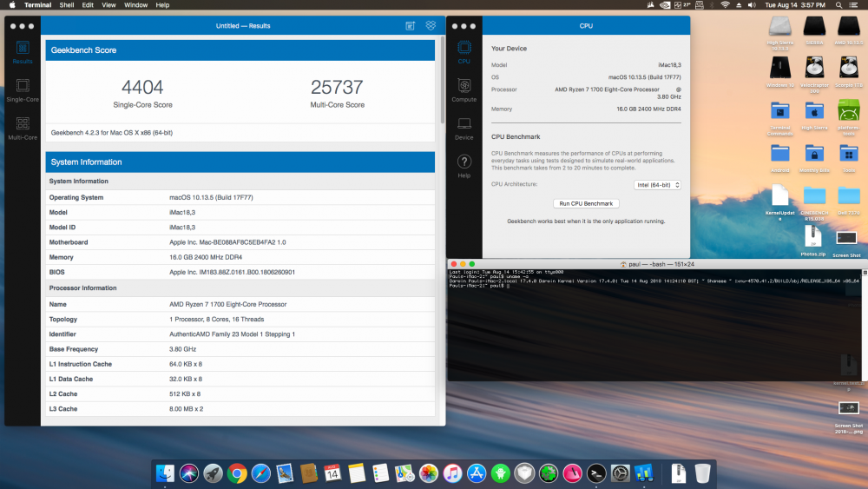This screenshot has height=489, width=868.
Task: Click the Wi-Fi status icon in menu bar
Action: [725, 5]
